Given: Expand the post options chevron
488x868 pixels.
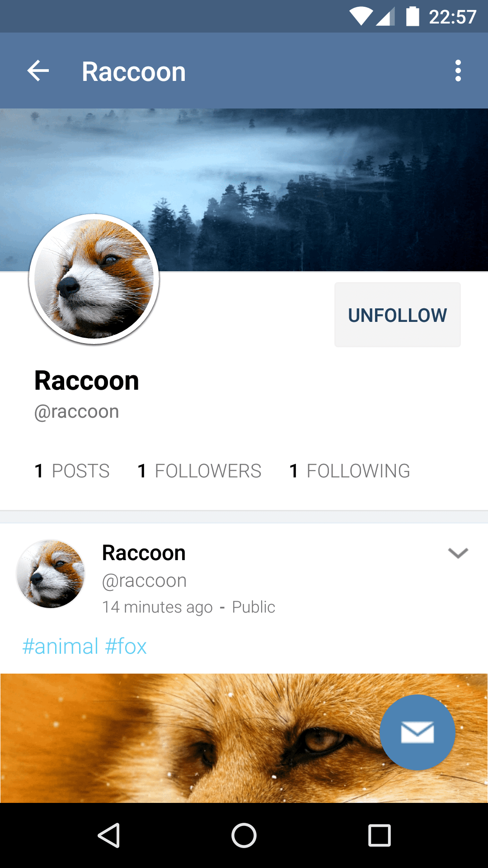Looking at the screenshot, I should tap(458, 553).
